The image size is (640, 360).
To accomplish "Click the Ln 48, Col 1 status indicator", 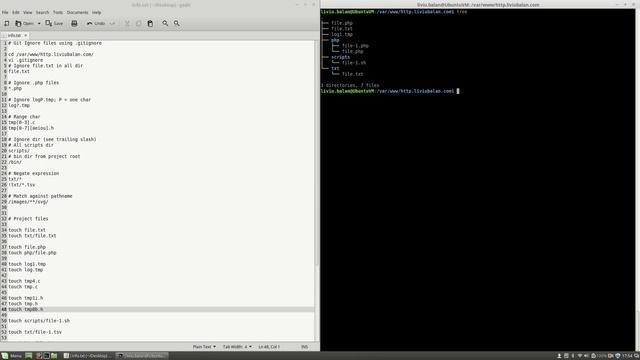I will (x=269, y=347).
